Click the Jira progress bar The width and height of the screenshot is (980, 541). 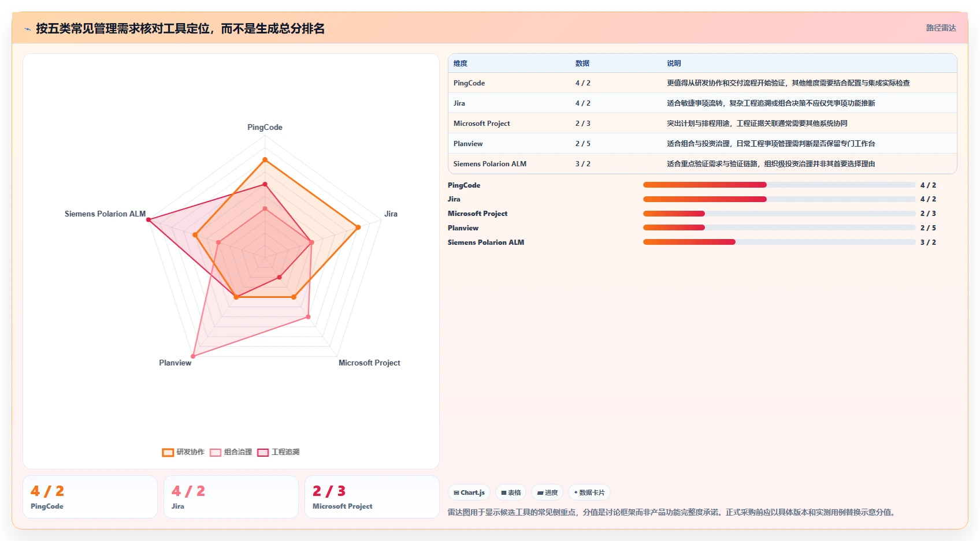tap(779, 199)
